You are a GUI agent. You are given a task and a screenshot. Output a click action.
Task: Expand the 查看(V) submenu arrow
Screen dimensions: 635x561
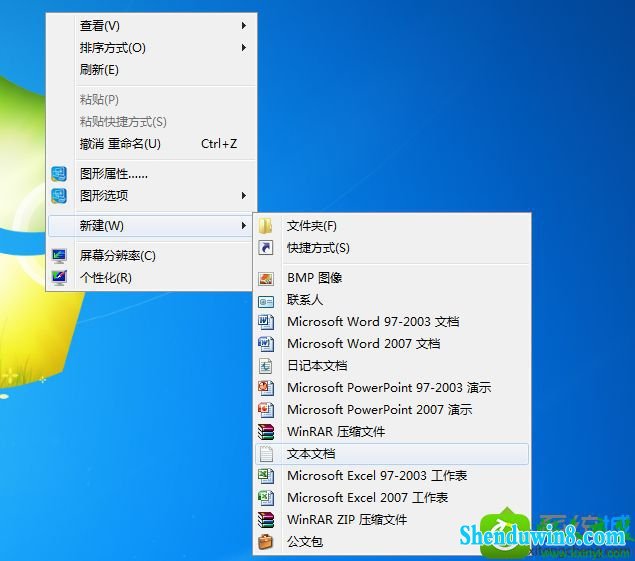pos(243,26)
